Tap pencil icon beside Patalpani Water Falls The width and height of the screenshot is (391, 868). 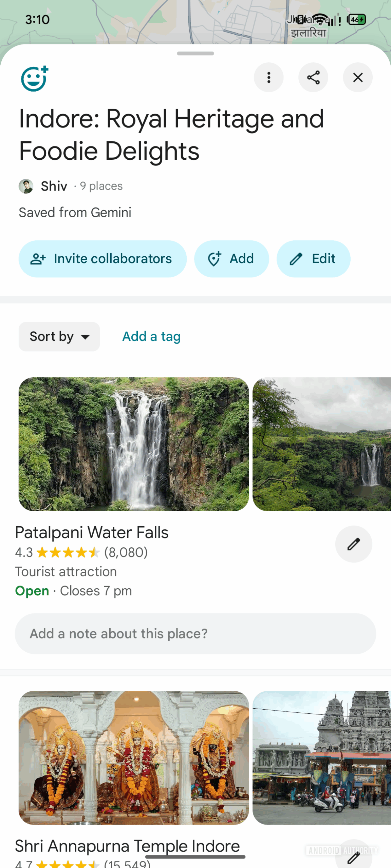pyautogui.click(x=353, y=544)
